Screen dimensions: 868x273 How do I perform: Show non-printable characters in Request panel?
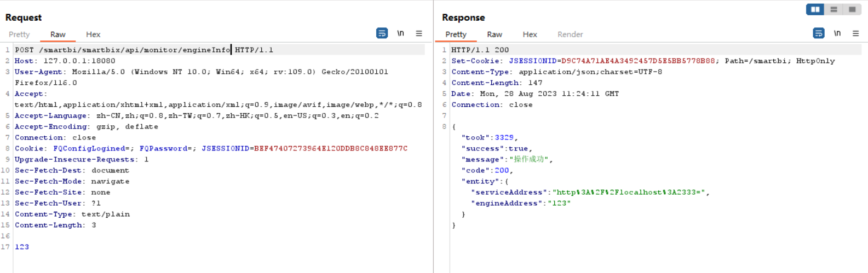(400, 33)
